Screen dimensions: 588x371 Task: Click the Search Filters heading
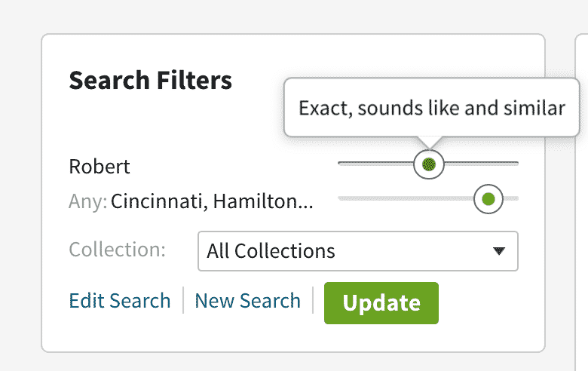[x=151, y=81]
